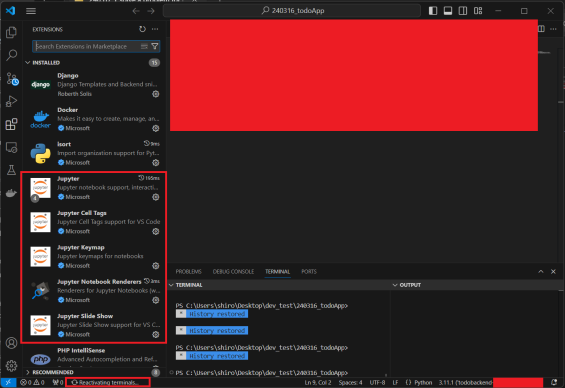Open Run and Debug view
The width and height of the screenshot is (565, 388).
pyautogui.click(x=11, y=101)
